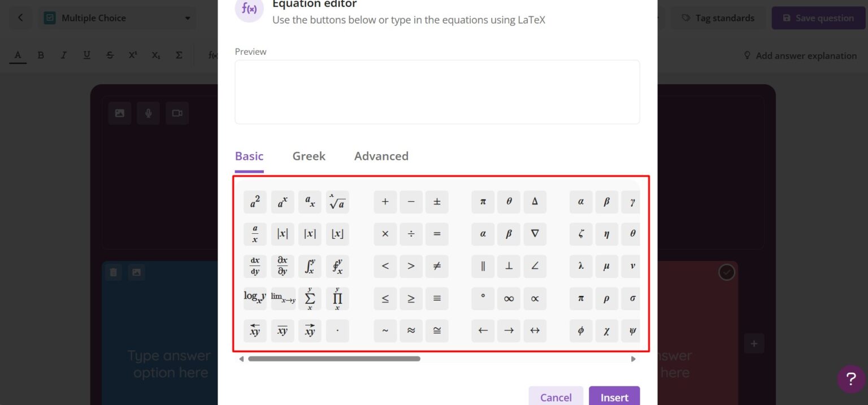This screenshot has height=405, width=868.
Task: Insert the summation sigma symbol
Action: [310, 298]
